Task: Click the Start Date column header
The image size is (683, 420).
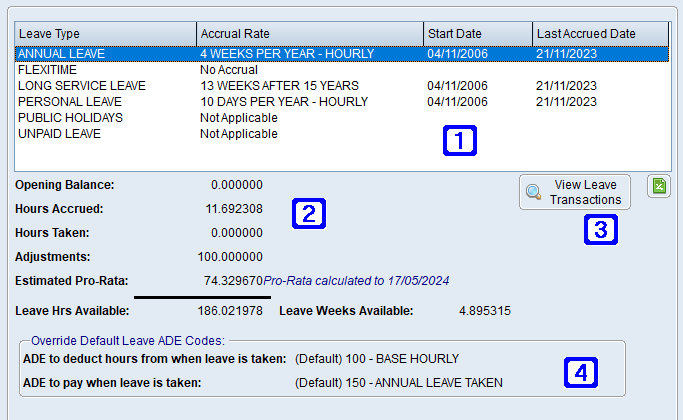Action: tap(478, 34)
